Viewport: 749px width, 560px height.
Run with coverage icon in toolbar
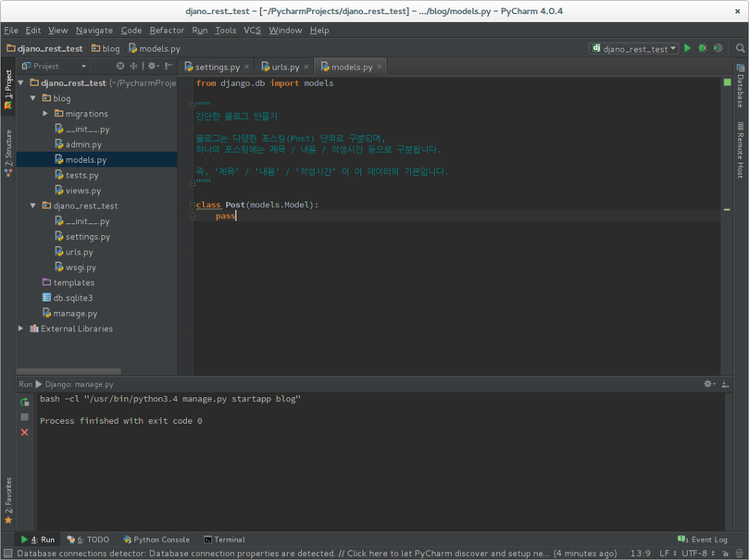click(718, 48)
